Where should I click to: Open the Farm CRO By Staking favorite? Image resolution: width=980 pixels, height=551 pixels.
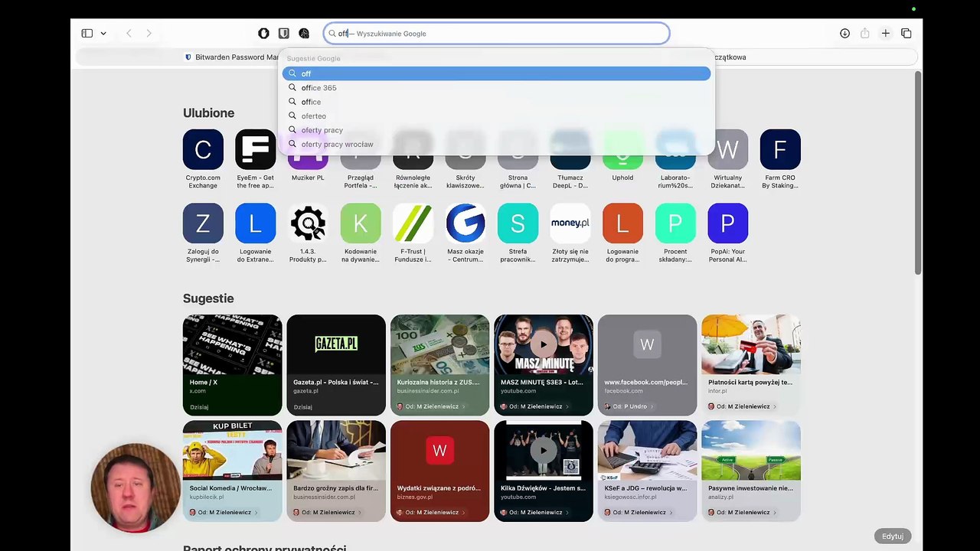tap(780, 159)
